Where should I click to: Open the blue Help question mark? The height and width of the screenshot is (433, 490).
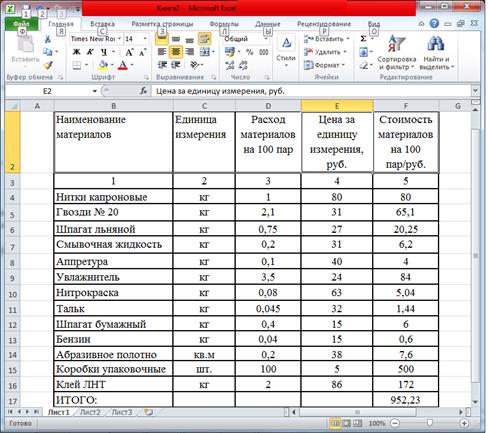434,23
